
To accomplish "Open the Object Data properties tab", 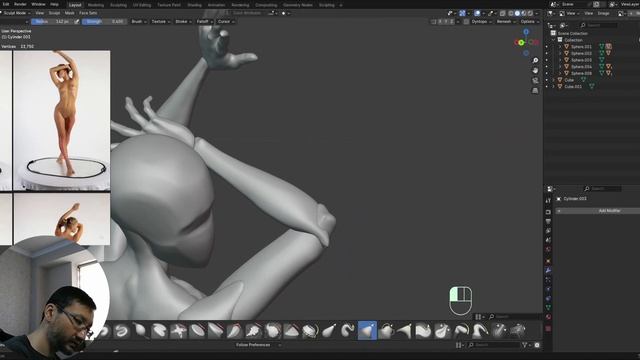I will coord(548,307).
